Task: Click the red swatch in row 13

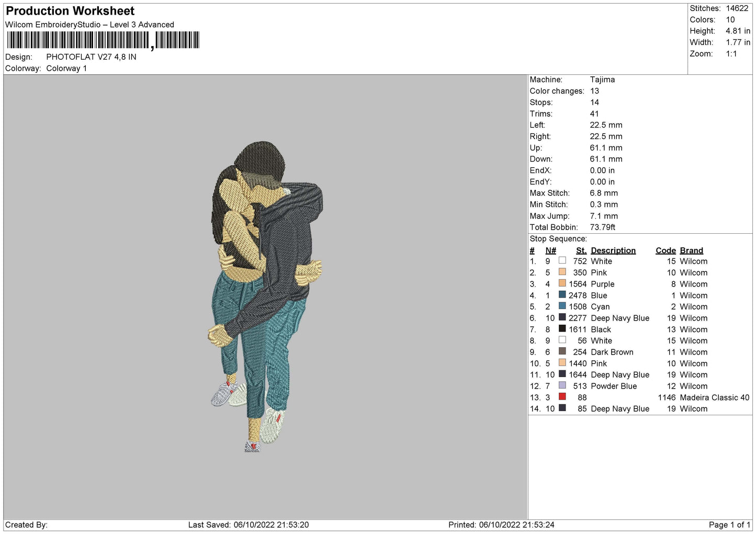Action: tap(562, 397)
